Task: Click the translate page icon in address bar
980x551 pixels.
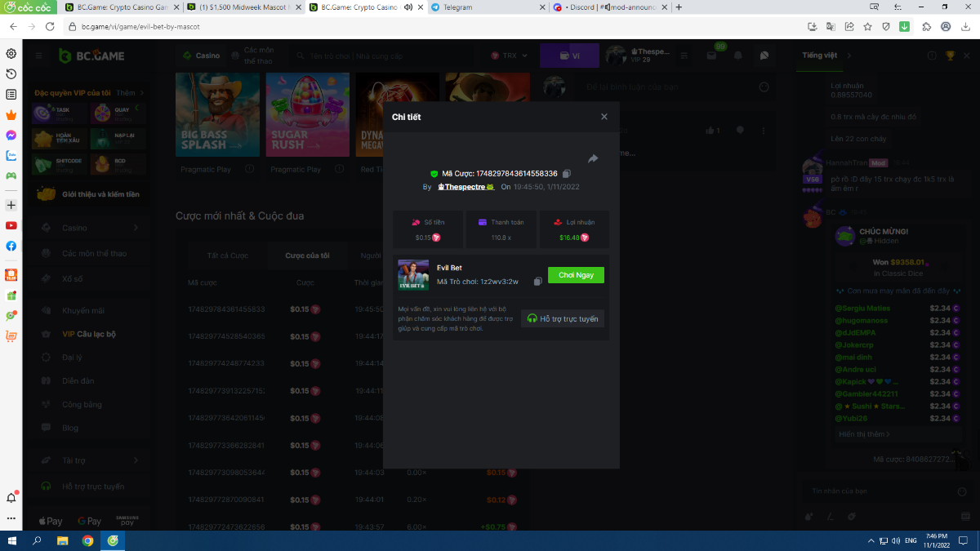Action: 831,26
